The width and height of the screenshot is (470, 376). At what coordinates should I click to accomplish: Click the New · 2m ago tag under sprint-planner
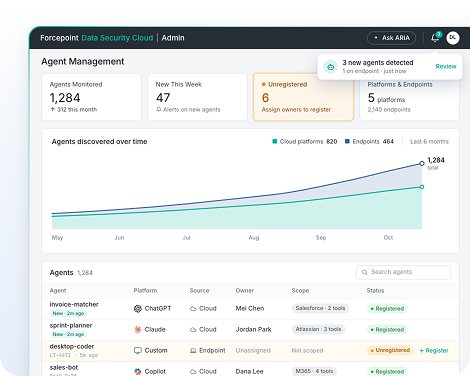pos(68,334)
